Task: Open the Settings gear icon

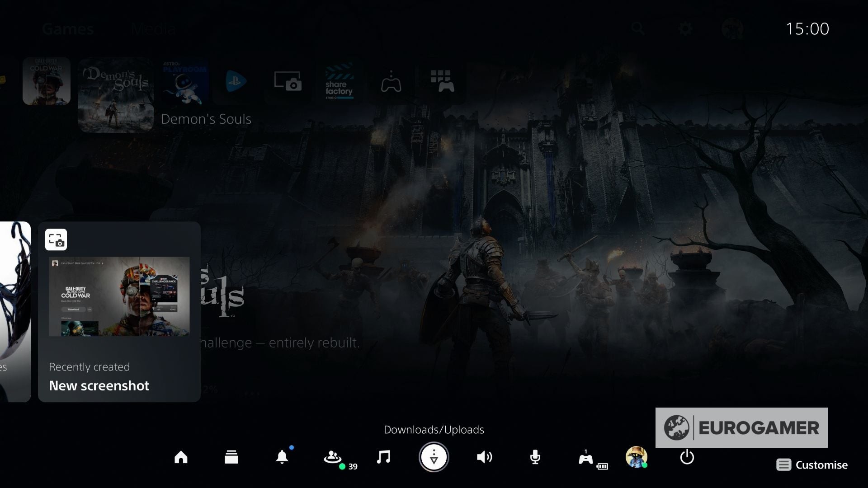Action: click(x=685, y=29)
